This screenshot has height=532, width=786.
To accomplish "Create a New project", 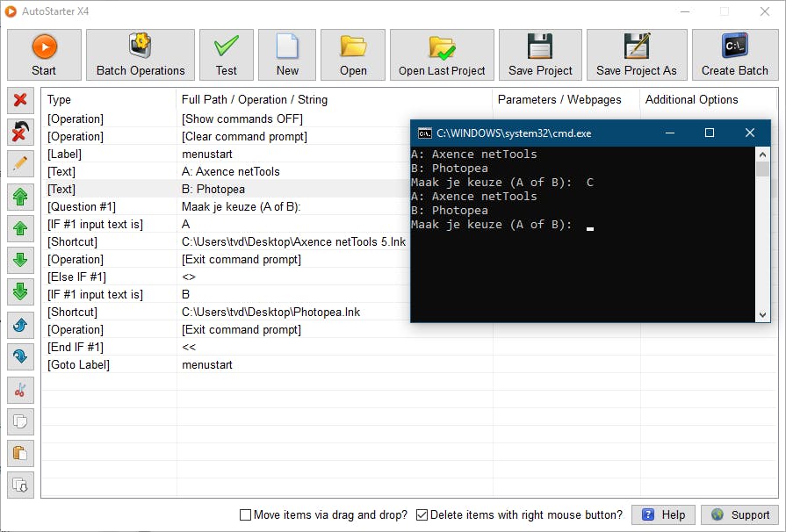I will [x=287, y=54].
